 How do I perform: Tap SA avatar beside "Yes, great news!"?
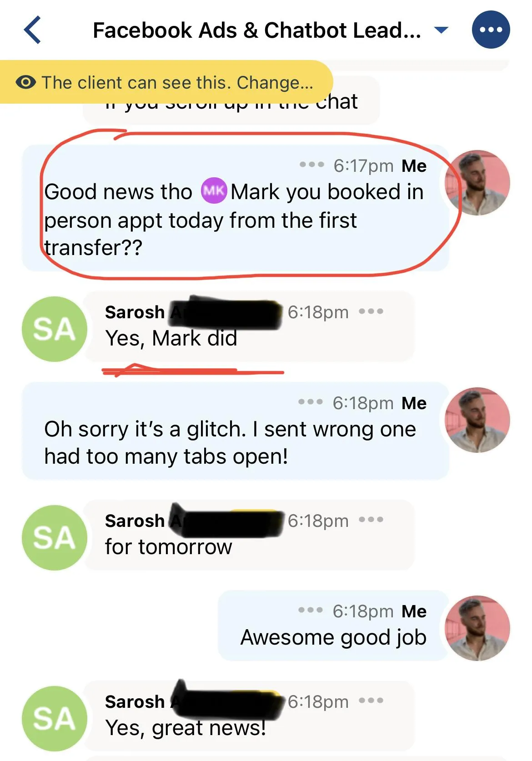coord(55,719)
